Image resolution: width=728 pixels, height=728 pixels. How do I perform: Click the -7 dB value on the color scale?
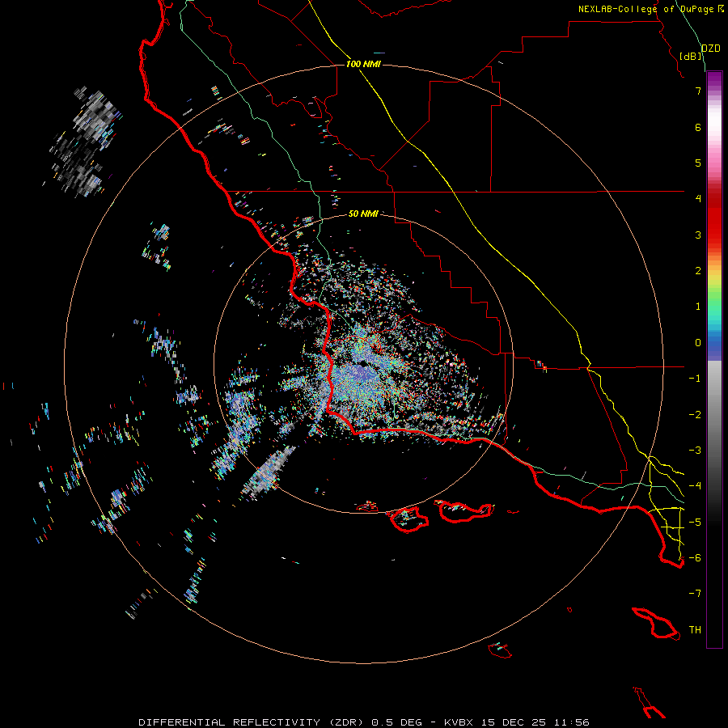tap(695, 594)
